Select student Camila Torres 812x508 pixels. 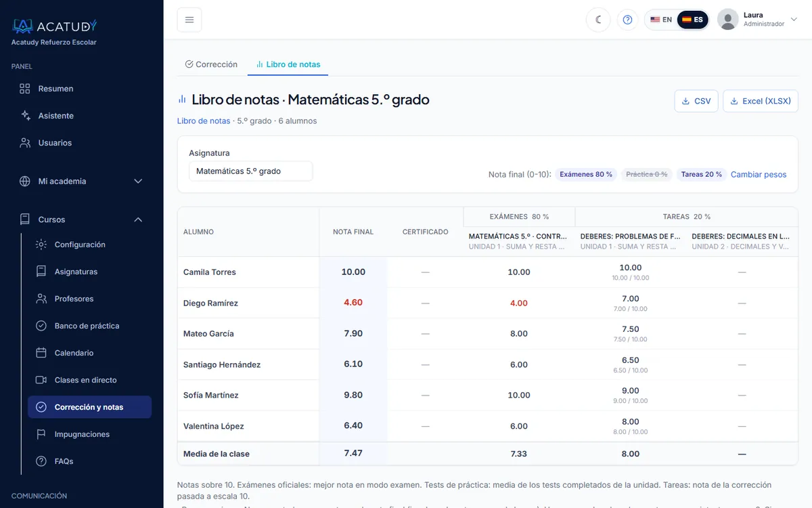[210, 272]
